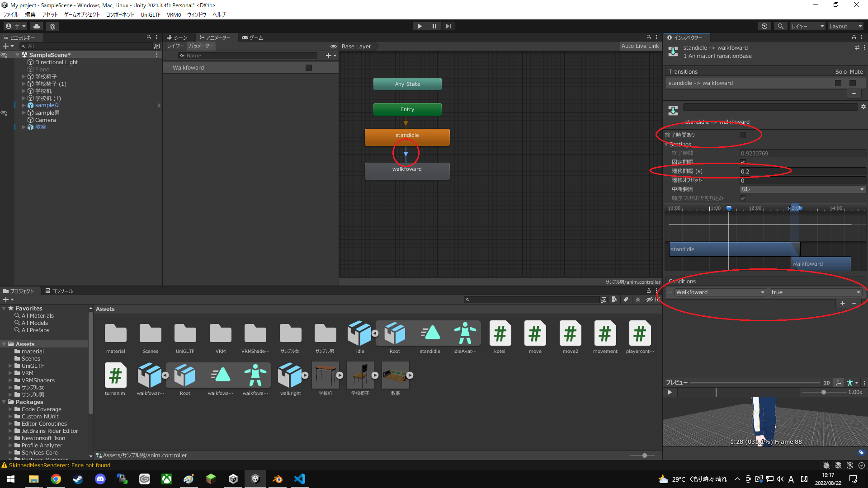
Task: Toggle the animator layer eye icon
Action: (x=333, y=46)
